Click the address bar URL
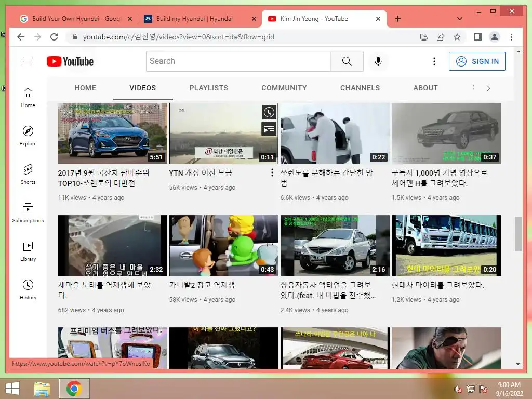 pyautogui.click(x=179, y=37)
